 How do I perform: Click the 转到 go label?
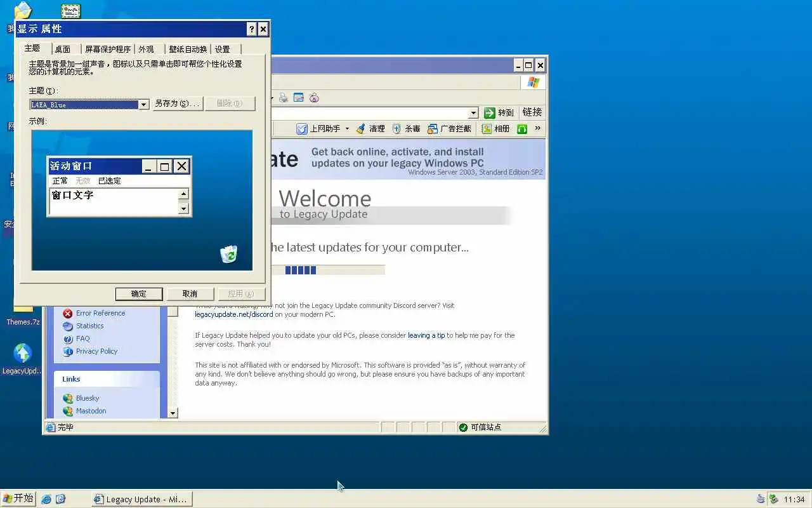(506, 112)
